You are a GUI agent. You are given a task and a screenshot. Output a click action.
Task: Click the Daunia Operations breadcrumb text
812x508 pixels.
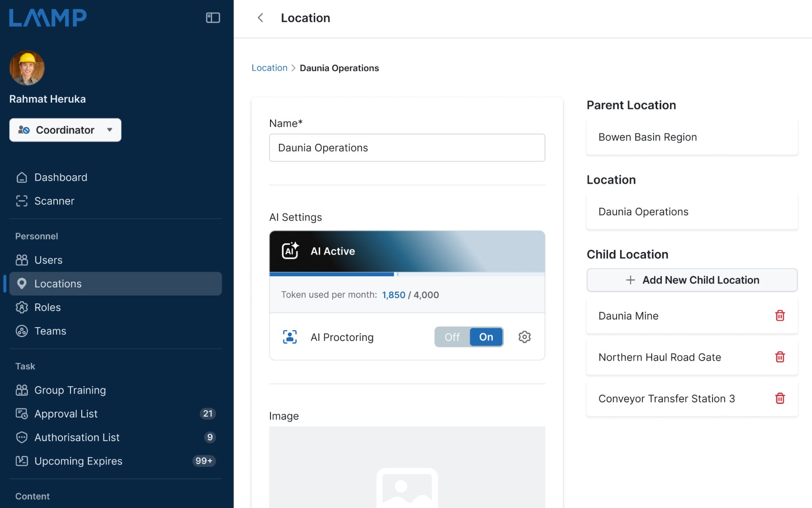(x=339, y=68)
